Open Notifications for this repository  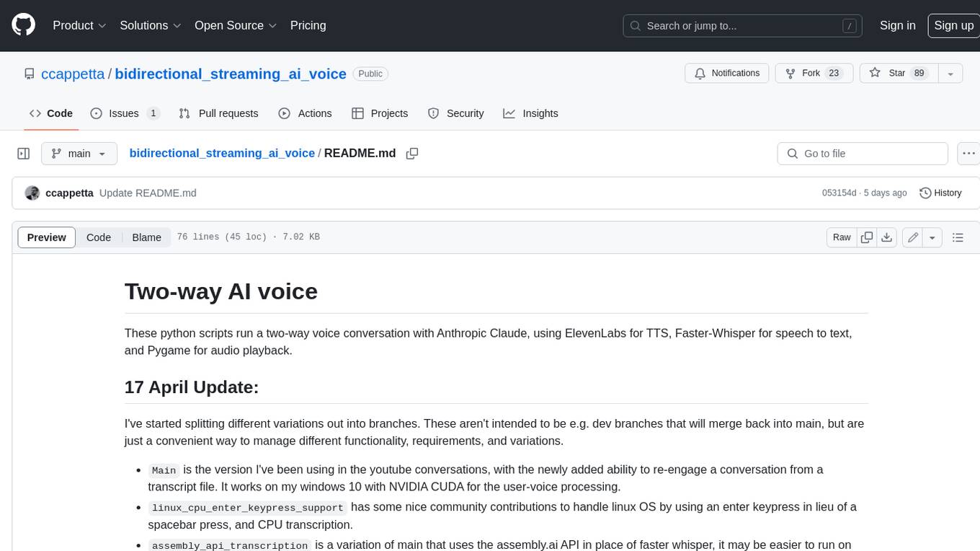[x=727, y=74]
